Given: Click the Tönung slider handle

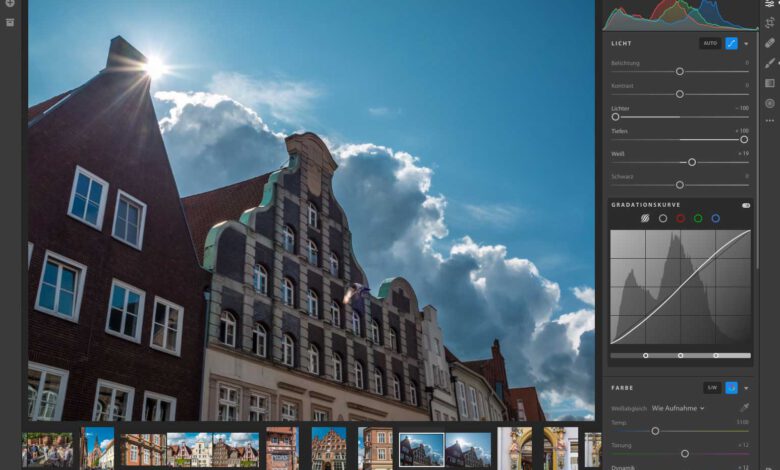Looking at the screenshot, I should (684, 454).
